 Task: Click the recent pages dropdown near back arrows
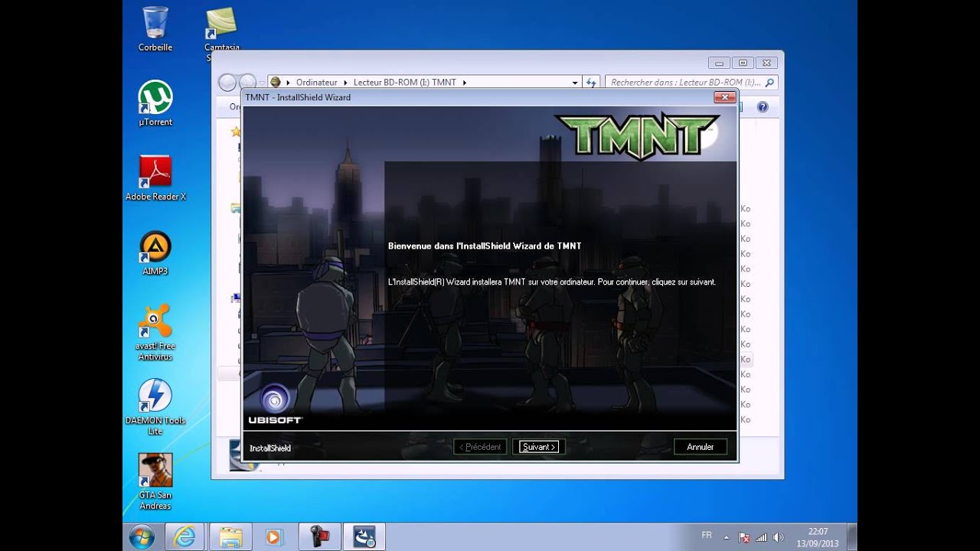click(261, 82)
